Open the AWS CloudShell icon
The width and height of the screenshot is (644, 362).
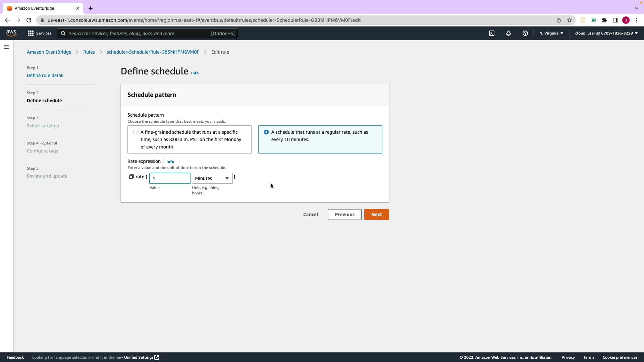point(492,33)
